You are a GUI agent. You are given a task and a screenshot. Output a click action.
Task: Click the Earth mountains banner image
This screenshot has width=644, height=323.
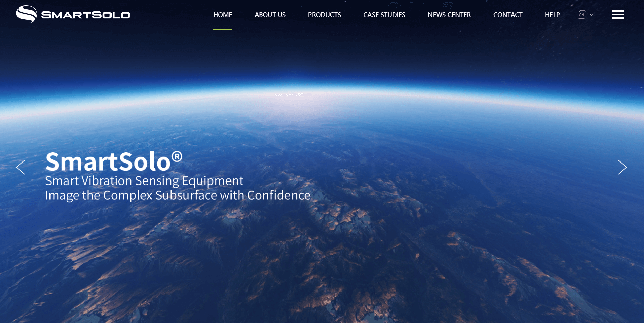373,254
